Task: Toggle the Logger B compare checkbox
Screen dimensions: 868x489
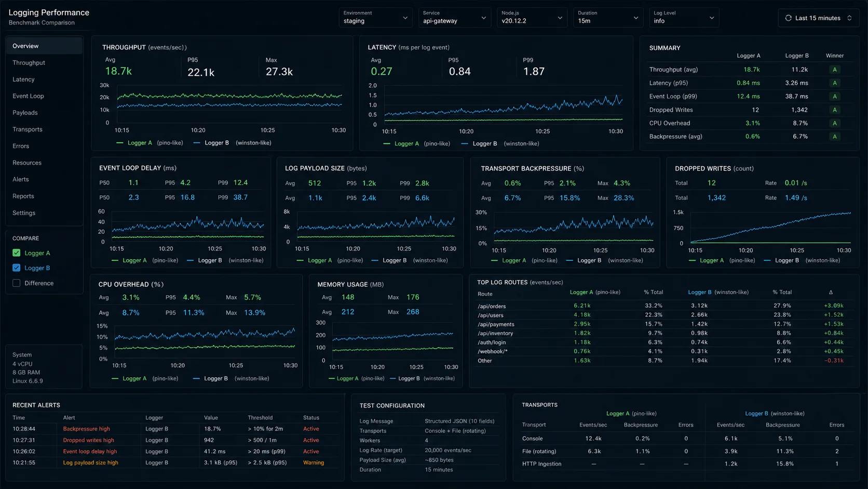Action: 17,268
